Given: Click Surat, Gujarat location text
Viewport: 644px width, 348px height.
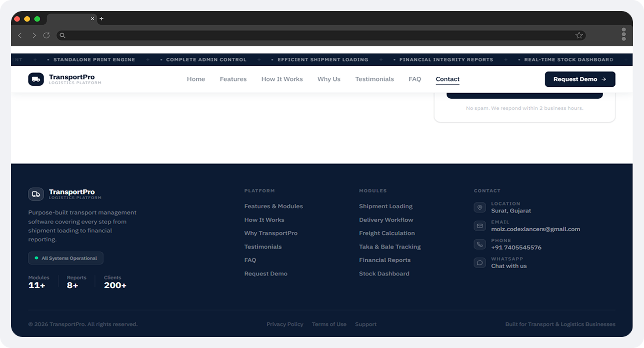Looking at the screenshot, I should [x=511, y=211].
